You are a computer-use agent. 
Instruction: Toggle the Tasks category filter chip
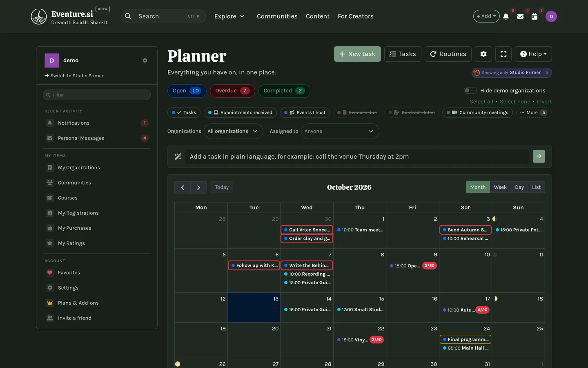point(184,112)
